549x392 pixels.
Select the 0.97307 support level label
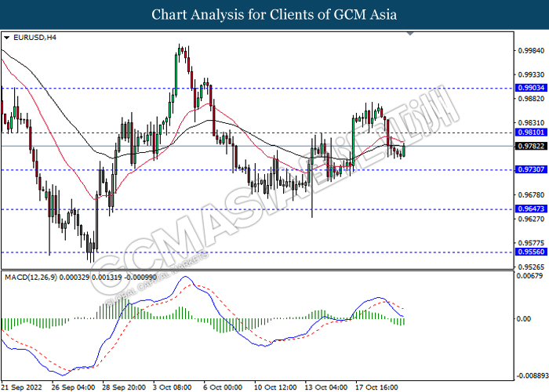pyautogui.click(x=531, y=169)
